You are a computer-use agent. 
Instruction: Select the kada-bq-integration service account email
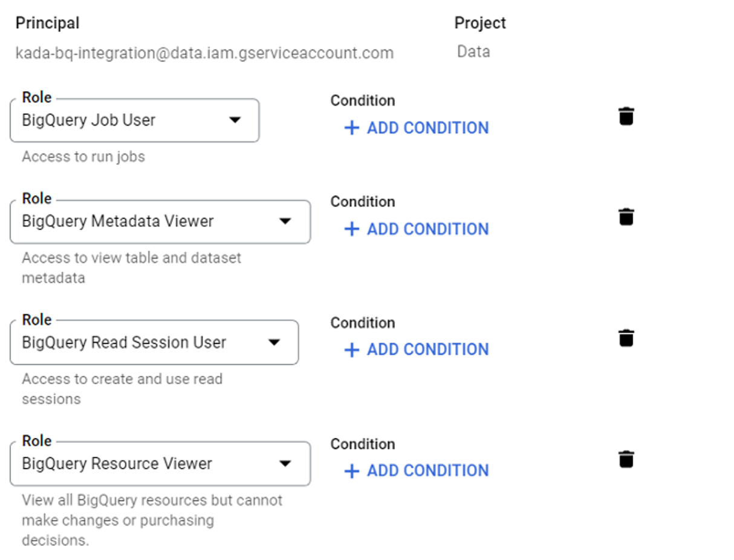coord(204,53)
